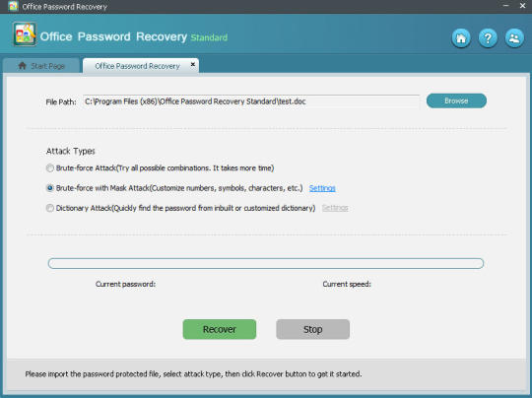Click the Office Password Recovery logo icon

click(x=25, y=34)
